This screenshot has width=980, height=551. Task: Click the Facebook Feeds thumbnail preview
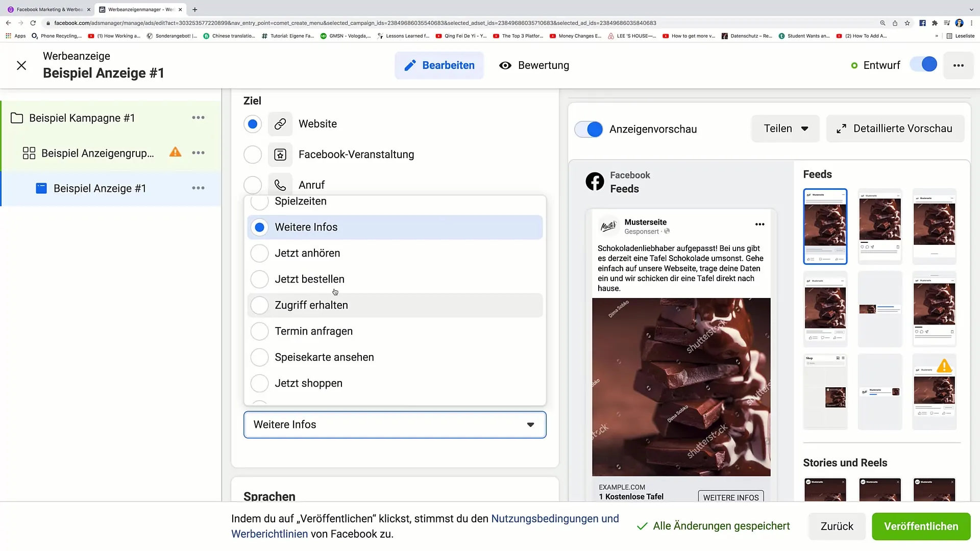[824, 227]
